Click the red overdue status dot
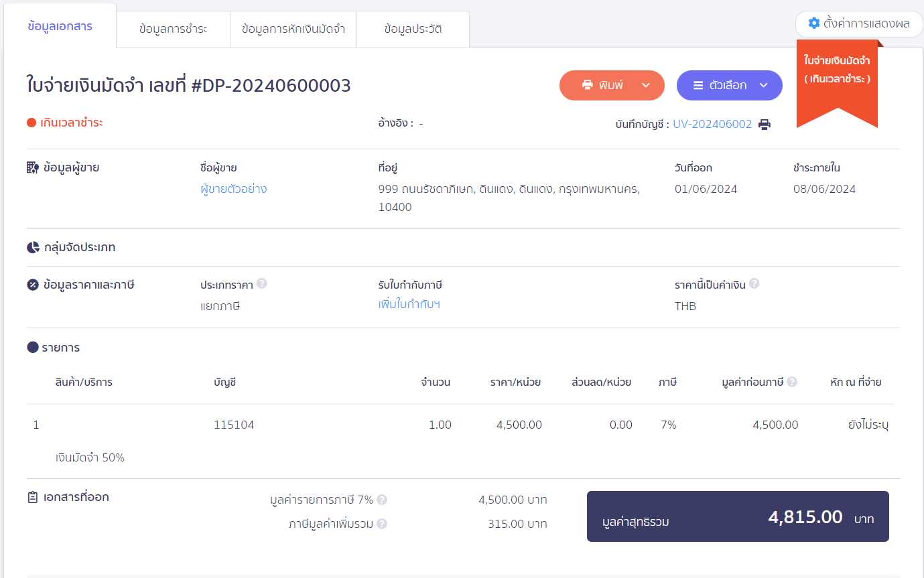Screen dimensions: 924x578 point(31,123)
